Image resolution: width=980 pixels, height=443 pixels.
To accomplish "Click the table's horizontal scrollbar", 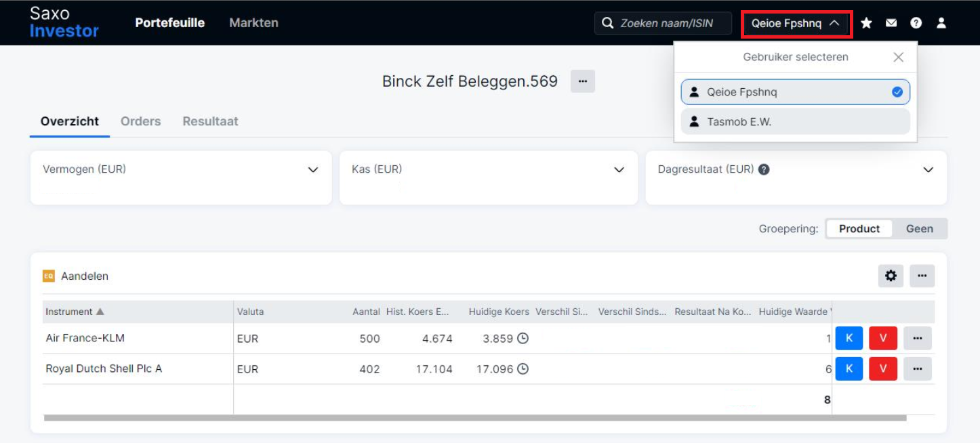I will pos(475,418).
